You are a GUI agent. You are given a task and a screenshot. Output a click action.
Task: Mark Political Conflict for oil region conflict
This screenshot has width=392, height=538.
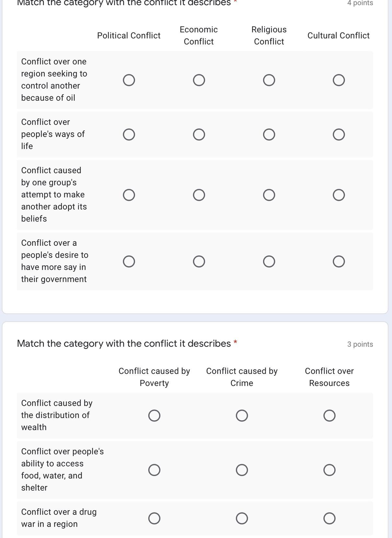(x=129, y=80)
